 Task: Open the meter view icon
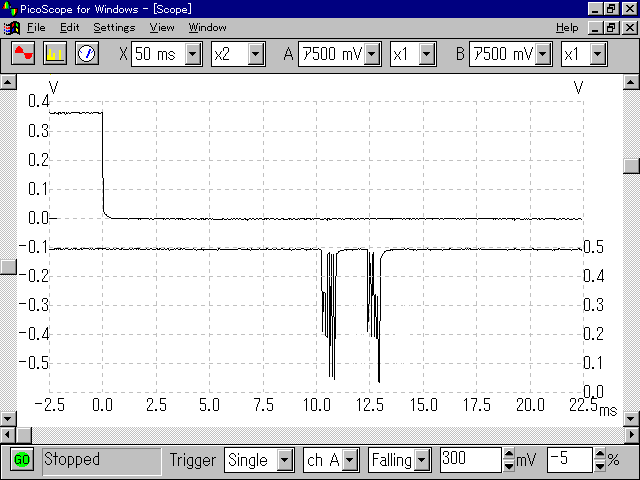tap(87, 53)
